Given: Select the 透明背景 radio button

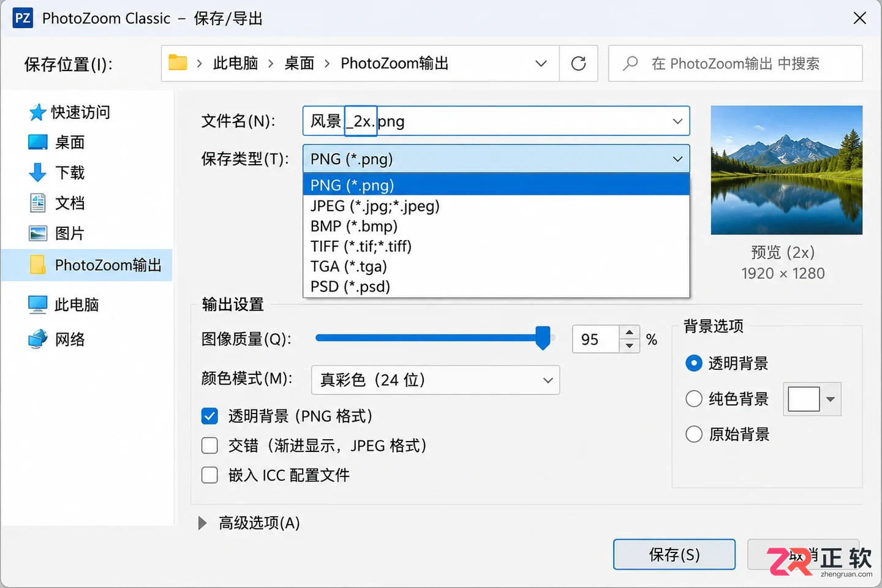Looking at the screenshot, I should 693,363.
